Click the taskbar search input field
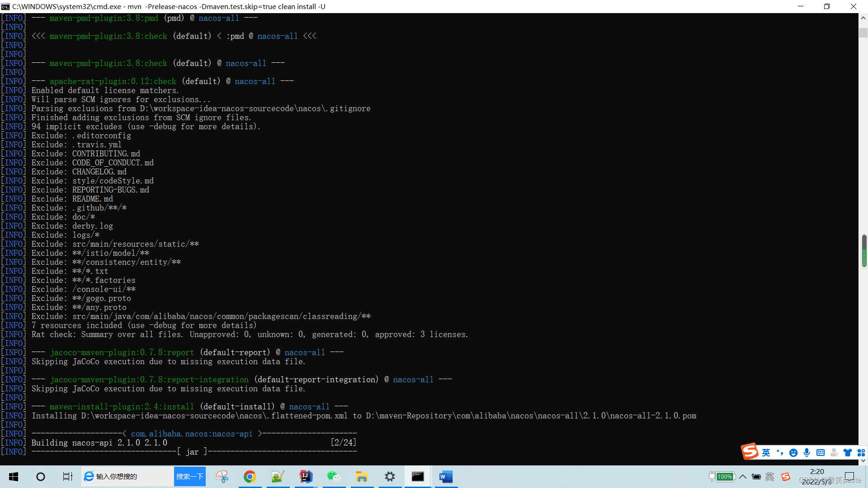Screen dimensions: 868x488 click(128, 477)
